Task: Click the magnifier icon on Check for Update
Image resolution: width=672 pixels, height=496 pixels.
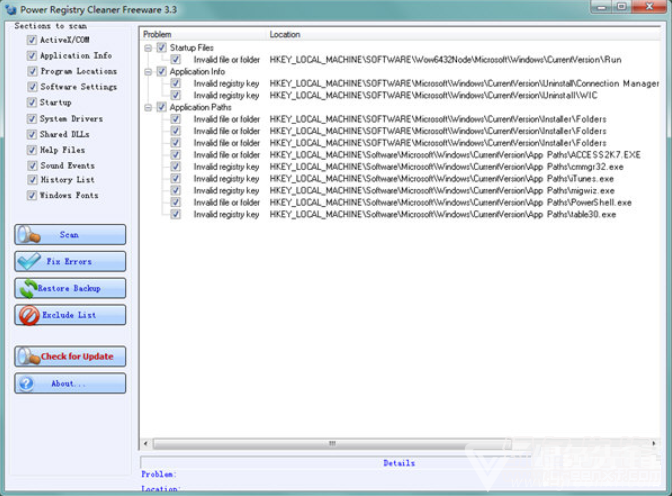Action: [x=29, y=356]
